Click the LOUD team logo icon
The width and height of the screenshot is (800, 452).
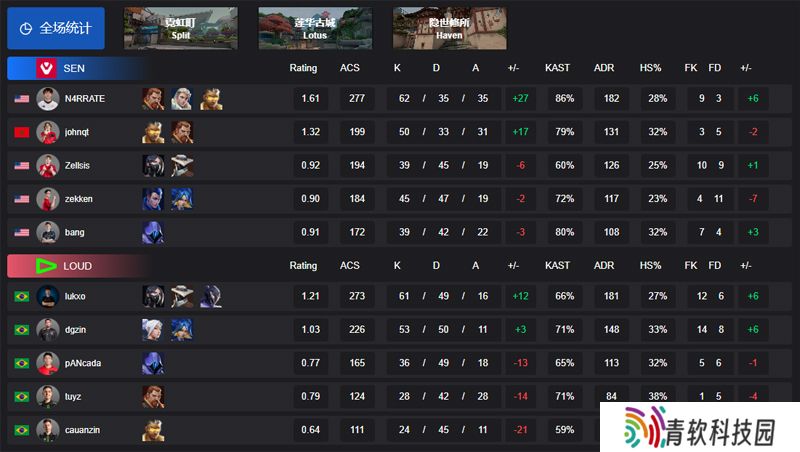point(46,266)
